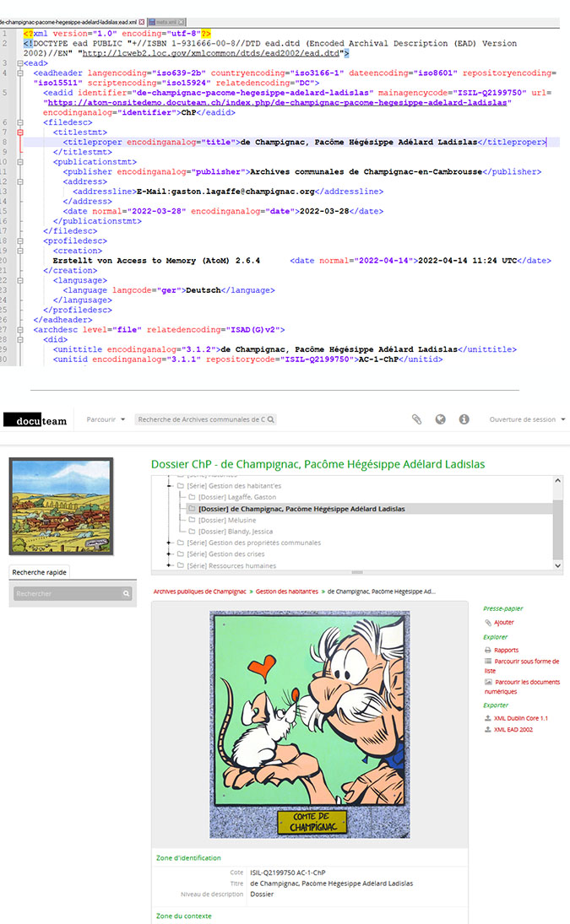Click the list icon beside Parcourir sous forme
570x924 pixels.
click(x=488, y=662)
